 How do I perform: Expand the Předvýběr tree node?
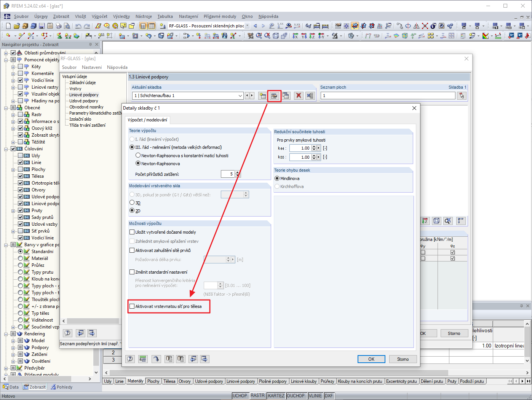6,368
